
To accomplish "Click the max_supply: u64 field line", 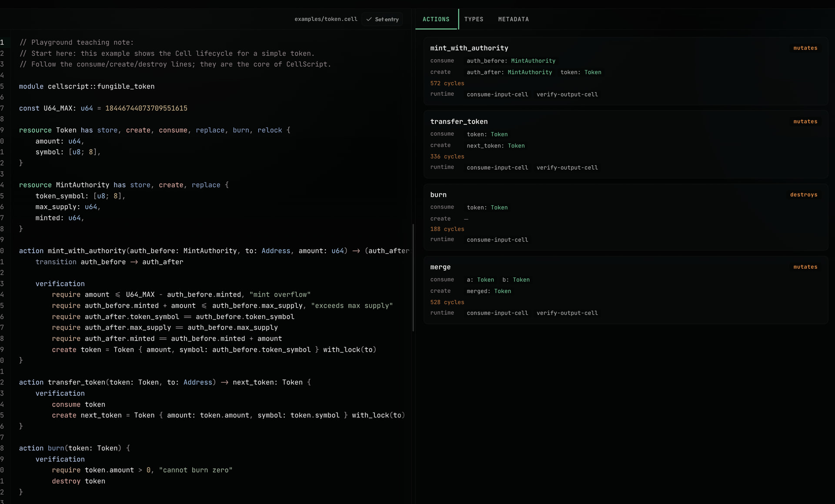I will 68,207.
